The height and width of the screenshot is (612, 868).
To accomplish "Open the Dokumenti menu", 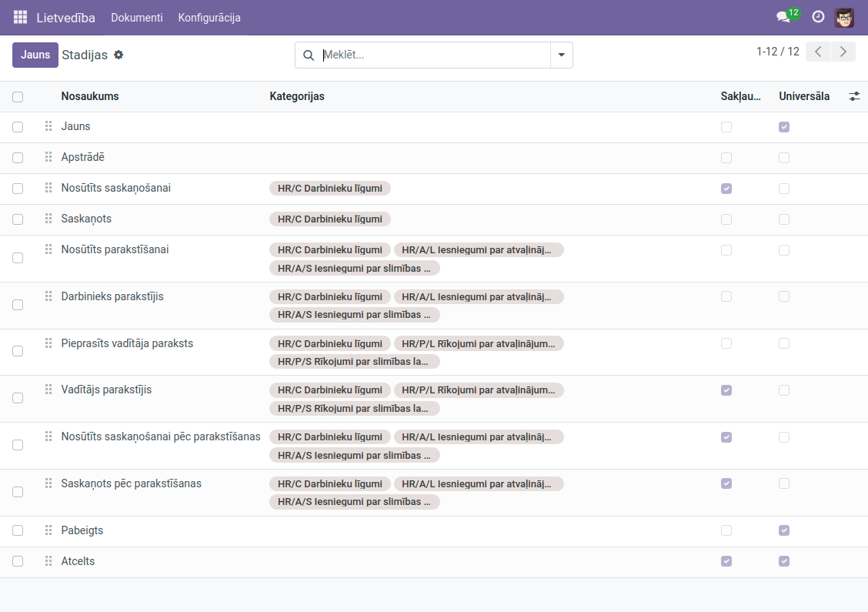I will pos(136,17).
